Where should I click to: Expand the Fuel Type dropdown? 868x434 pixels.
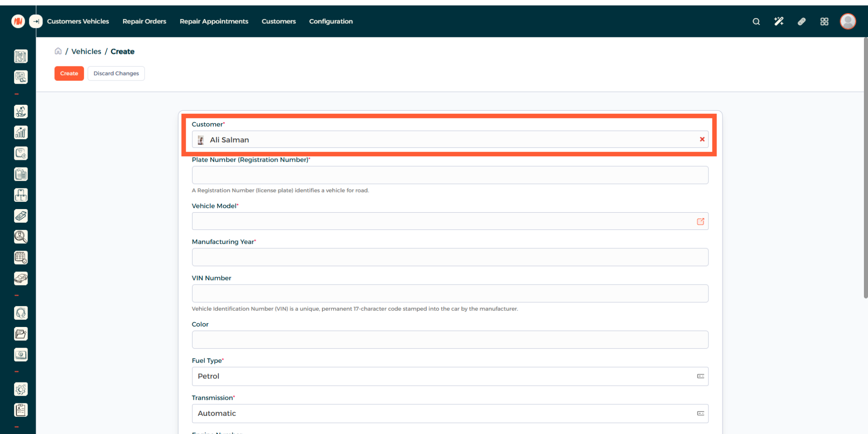pyautogui.click(x=450, y=376)
